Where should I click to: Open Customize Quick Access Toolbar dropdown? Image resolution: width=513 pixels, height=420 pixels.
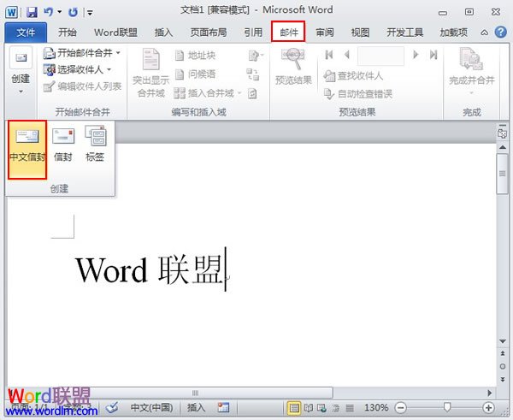(x=90, y=13)
